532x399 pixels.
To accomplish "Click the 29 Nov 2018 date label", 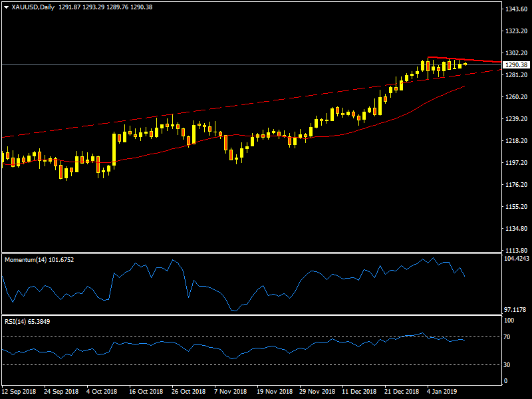I will pyautogui.click(x=317, y=392).
